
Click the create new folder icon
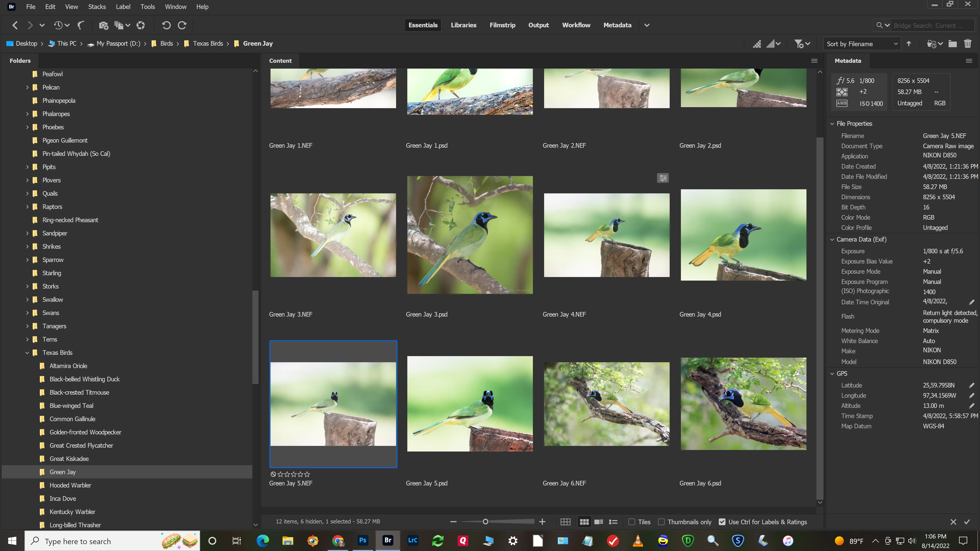[953, 44]
